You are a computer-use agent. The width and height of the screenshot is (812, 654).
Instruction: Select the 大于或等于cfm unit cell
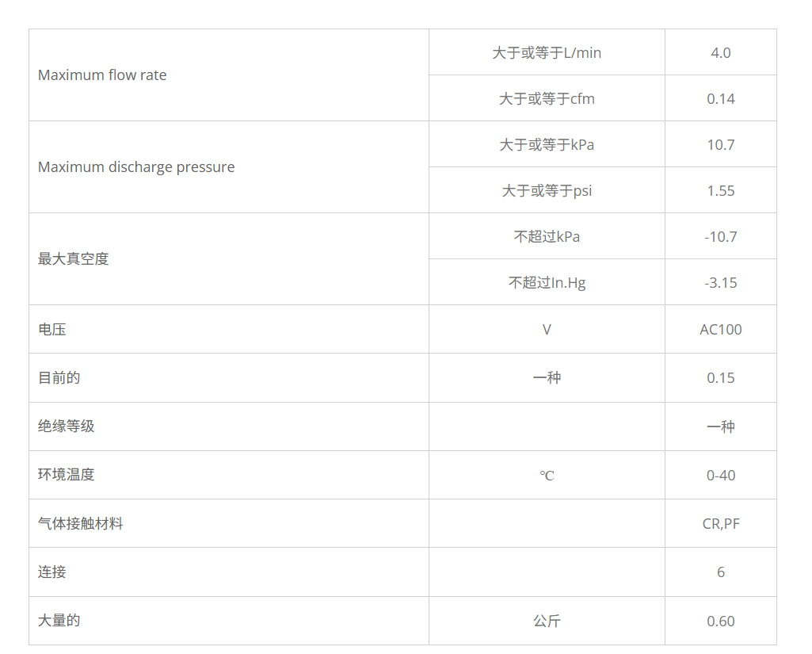[547, 99]
